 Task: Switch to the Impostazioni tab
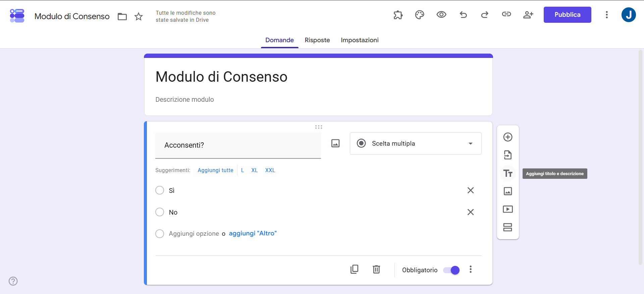tap(360, 40)
